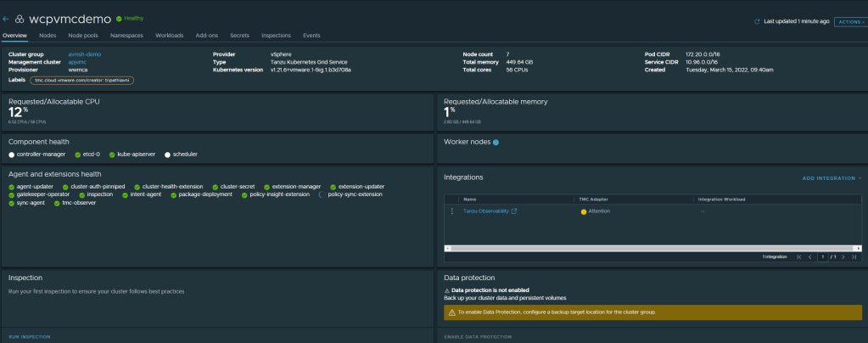Click the external link icon on Tanzu Observability
This screenshot has height=343, width=868.
tap(514, 211)
